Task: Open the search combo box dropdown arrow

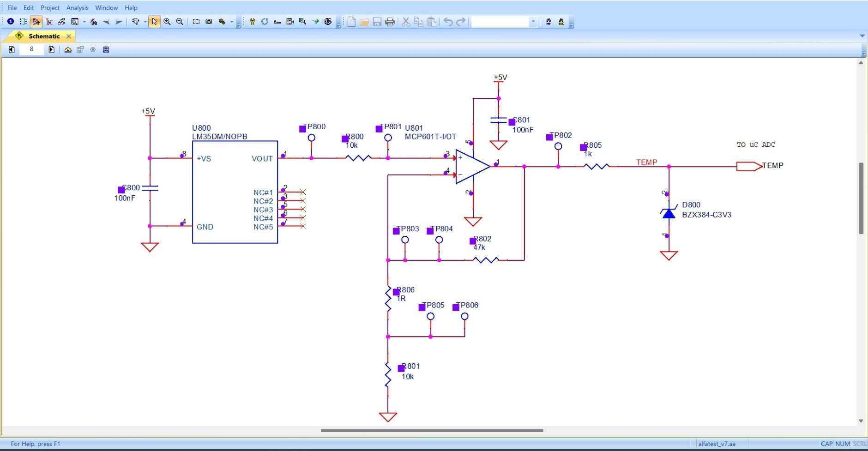Action: pyautogui.click(x=533, y=22)
